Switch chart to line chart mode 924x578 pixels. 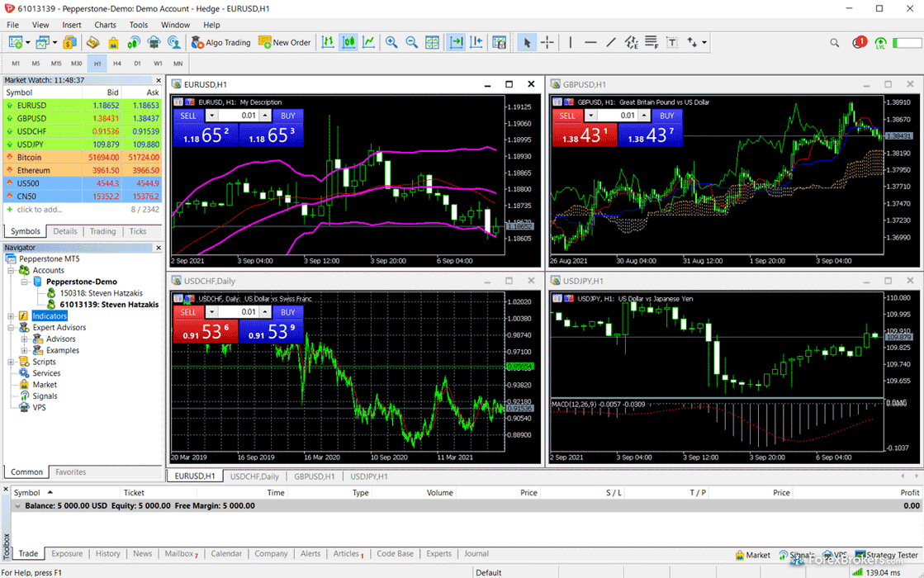tap(369, 42)
